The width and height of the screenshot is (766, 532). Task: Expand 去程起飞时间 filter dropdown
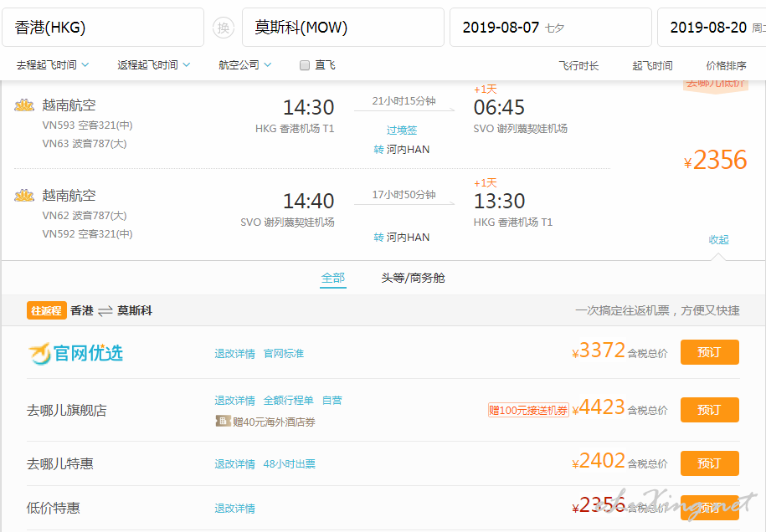[x=52, y=65]
